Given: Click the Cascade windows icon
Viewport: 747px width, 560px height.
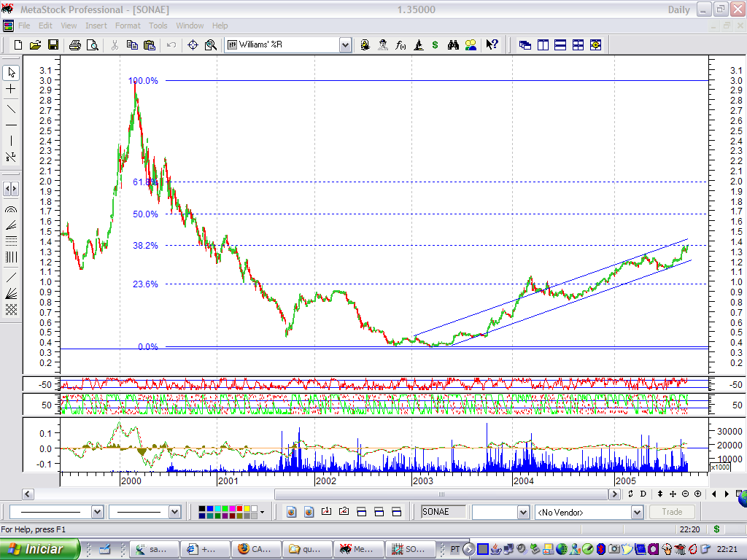Looking at the screenshot, I should (525, 44).
